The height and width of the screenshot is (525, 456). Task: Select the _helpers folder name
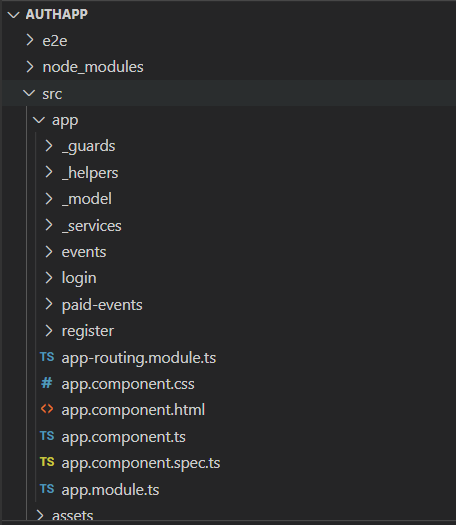point(90,173)
